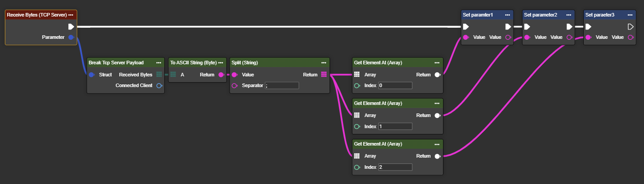Open the Split (String) node options menu

pos(324,63)
